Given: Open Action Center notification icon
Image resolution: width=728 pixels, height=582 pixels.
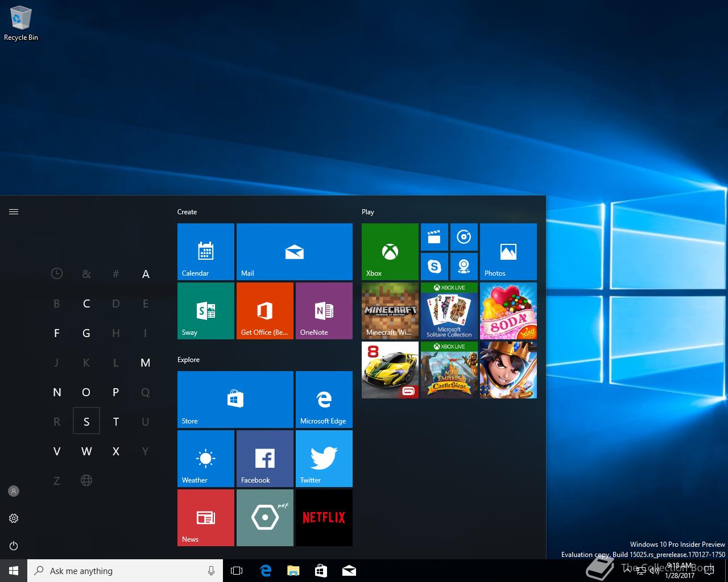Looking at the screenshot, I should point(709,571).
